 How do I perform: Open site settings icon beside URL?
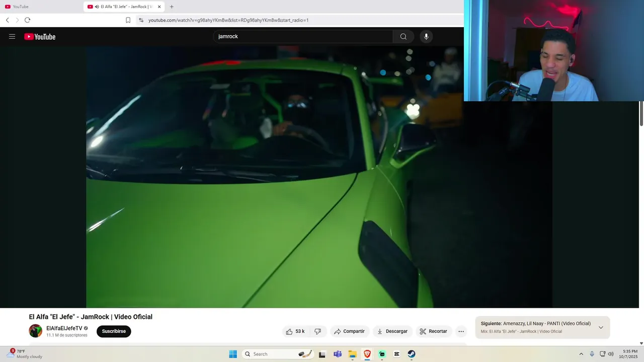141,20
